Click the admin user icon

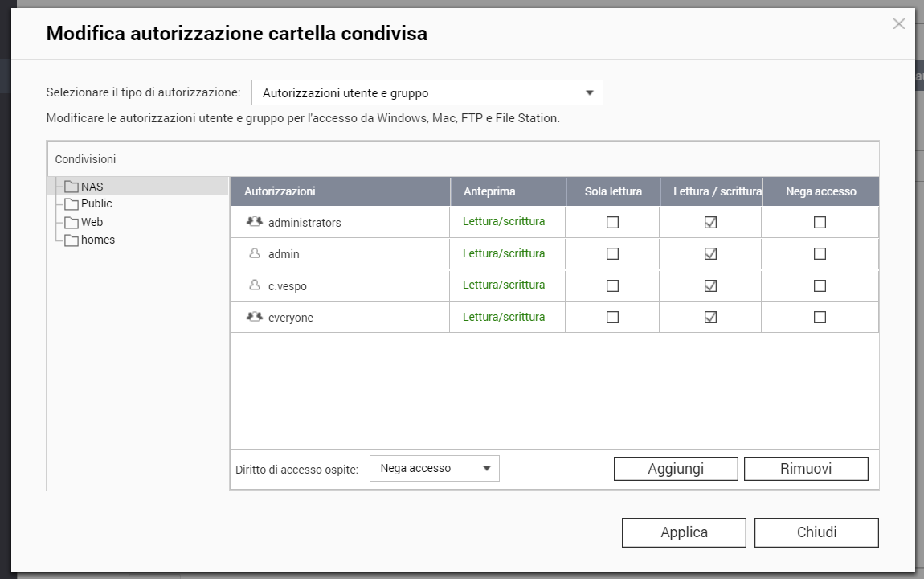click(x=255, y=253)
